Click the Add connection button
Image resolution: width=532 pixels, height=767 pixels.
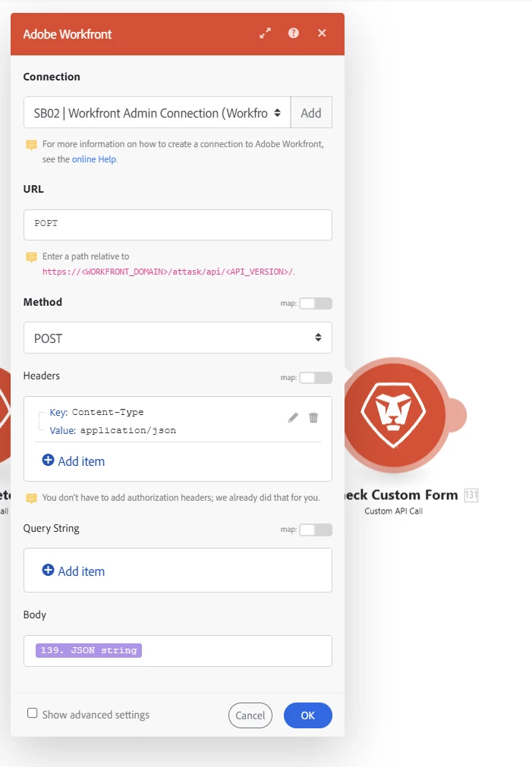point(311,112)
